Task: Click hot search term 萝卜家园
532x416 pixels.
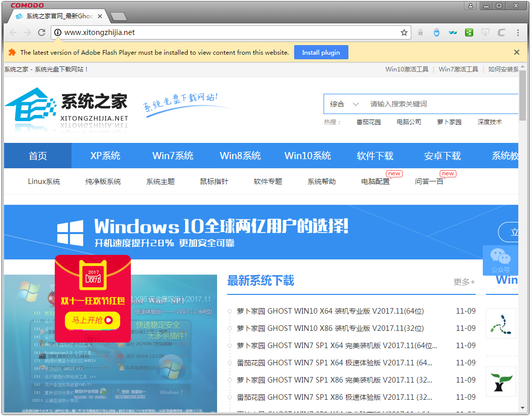Action: (x=449, y=122)
